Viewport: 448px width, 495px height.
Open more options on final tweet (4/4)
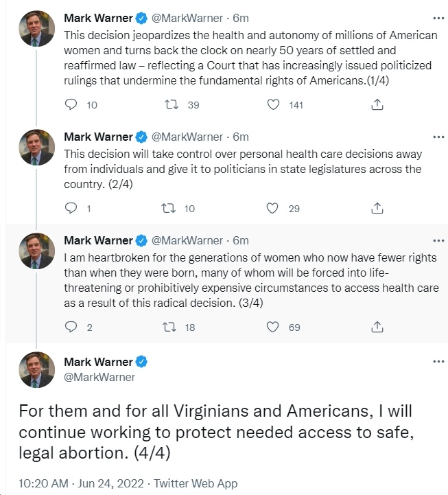point(438,361)
